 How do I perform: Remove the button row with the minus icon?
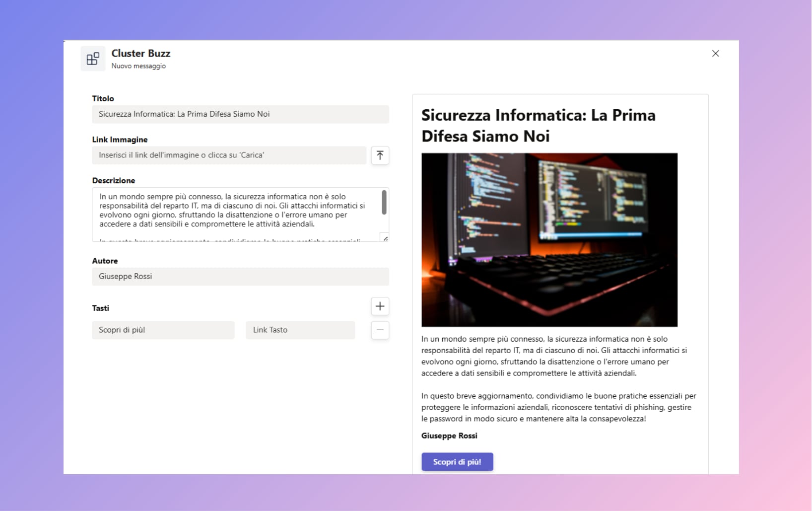coord(380,330)
